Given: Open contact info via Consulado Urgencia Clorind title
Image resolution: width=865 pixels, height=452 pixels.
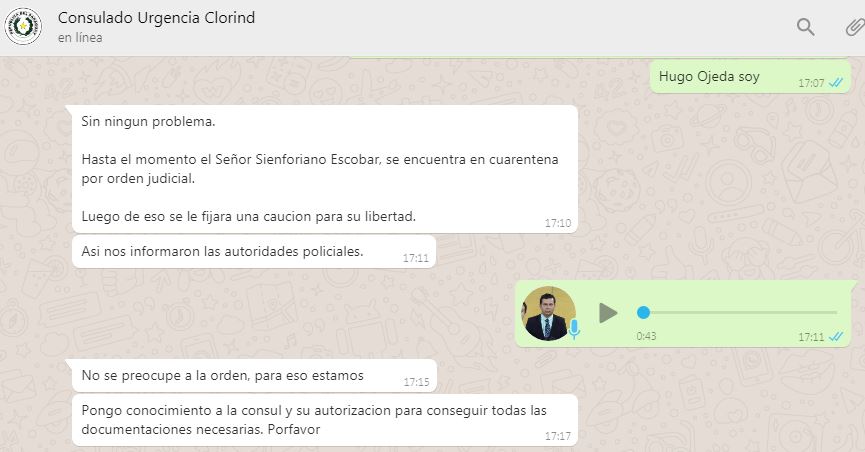Looking at the screenshot, I should (x=156, y=18).
